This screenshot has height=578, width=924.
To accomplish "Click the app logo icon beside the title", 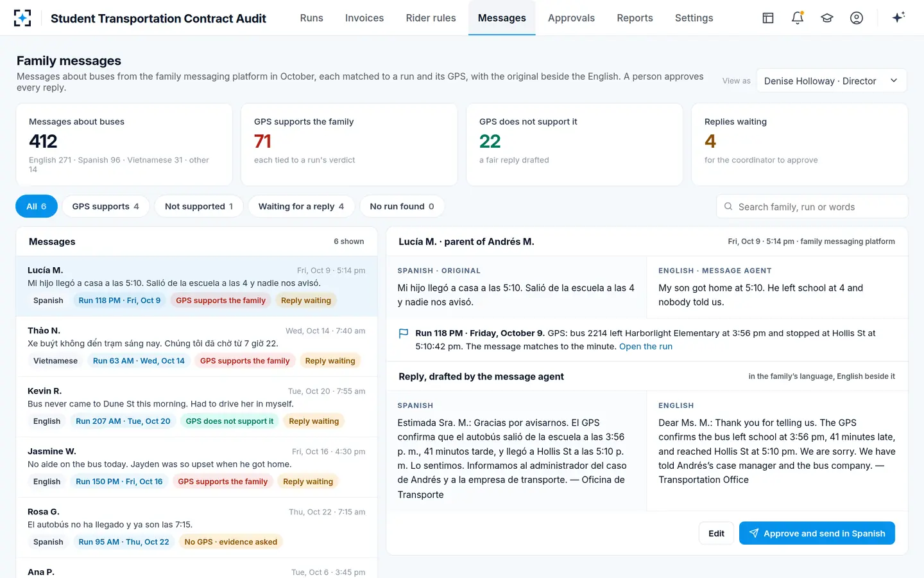I will [x=22, y=18].
